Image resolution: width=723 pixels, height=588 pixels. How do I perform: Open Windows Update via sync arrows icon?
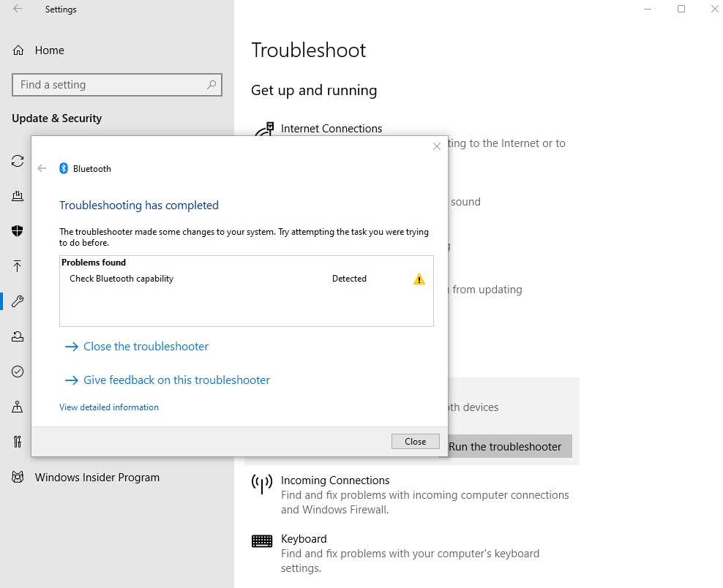18,161
